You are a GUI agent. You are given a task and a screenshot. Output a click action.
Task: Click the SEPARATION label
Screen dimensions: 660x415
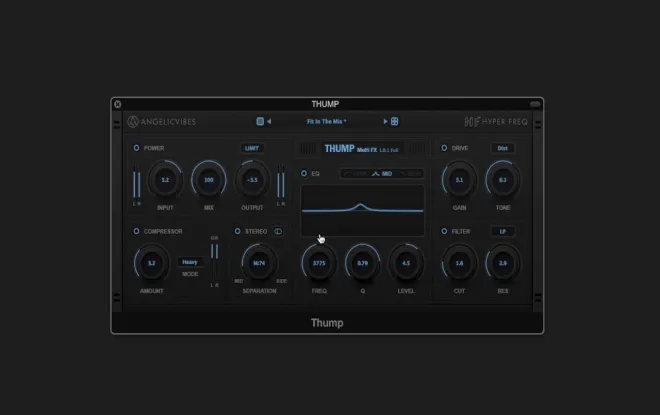pos(259,291)
